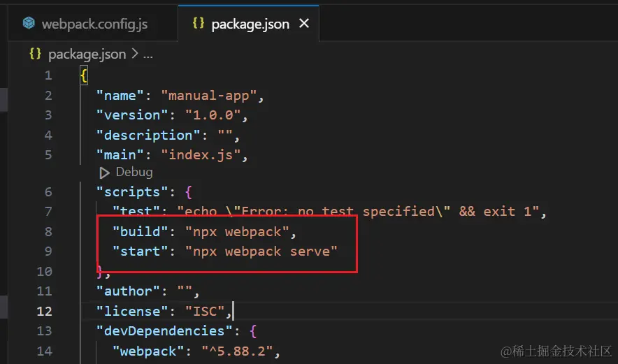Open the breadcrumb ellipsis segment
618x364 pixels.
[x=148, y=54]
